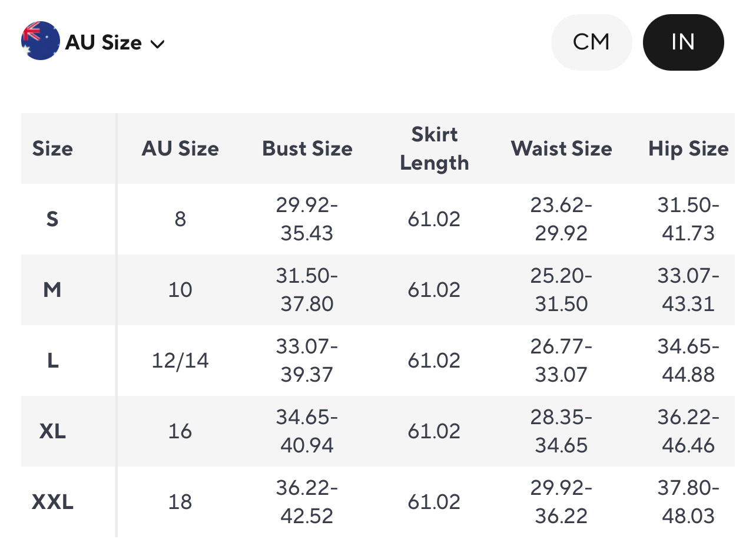Click the Hip Size column header
The height and width of the screenshot is (542, 756).
(688, 148)
